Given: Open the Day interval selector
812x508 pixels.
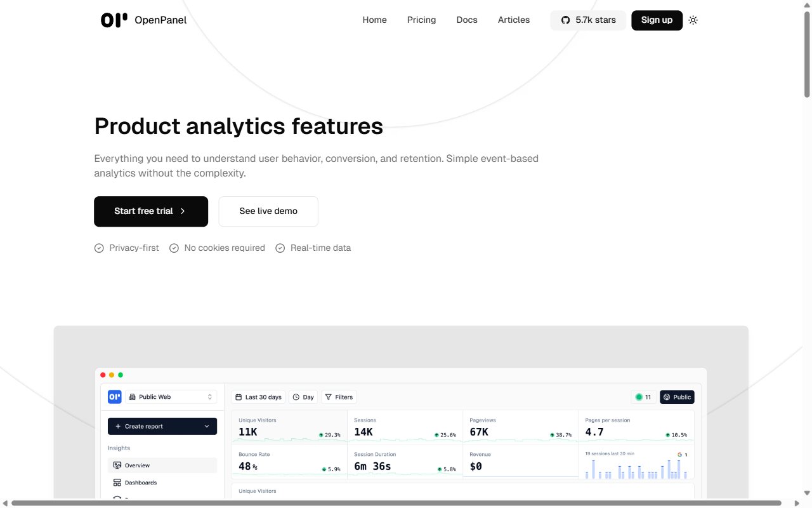Looking at the screenshot, I should point(303,397).
